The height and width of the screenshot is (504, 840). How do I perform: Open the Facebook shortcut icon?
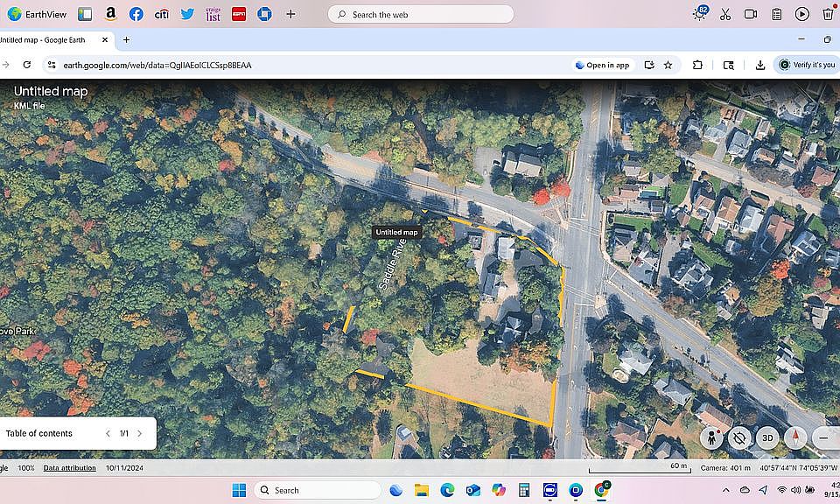coord(136,14)
